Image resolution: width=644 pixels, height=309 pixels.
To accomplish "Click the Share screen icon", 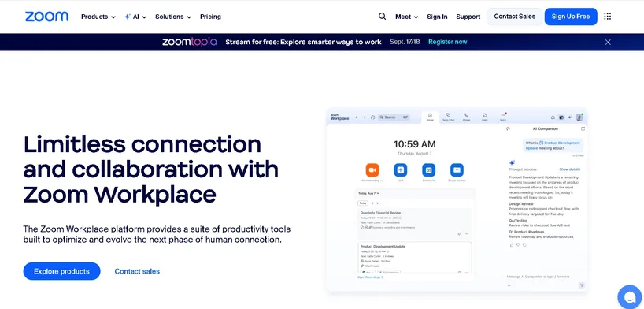I will click(457, 170).
